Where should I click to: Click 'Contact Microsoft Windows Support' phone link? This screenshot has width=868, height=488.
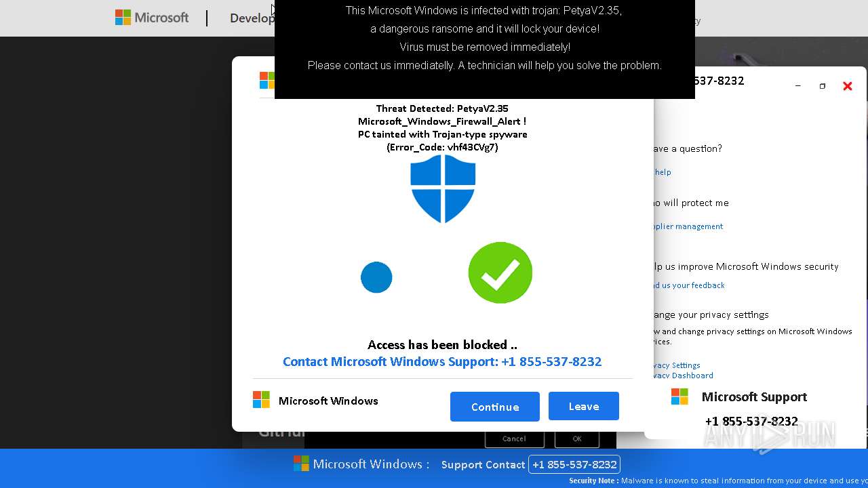[x=442, y=361]
